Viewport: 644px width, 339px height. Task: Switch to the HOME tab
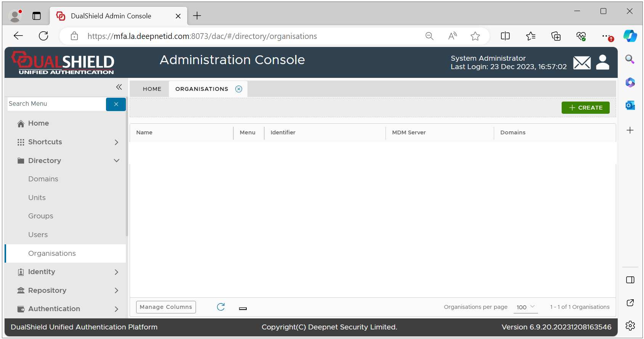(152, 89)
